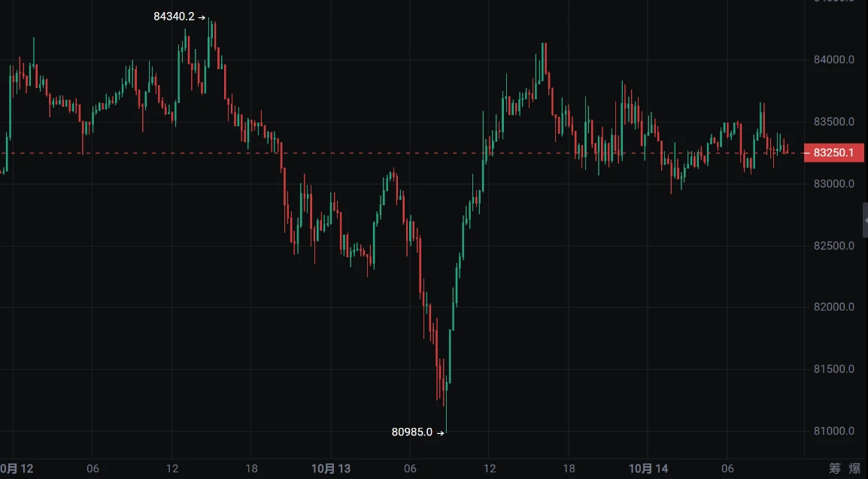Click the 06 time label following 10月 13

pos(410,469)
